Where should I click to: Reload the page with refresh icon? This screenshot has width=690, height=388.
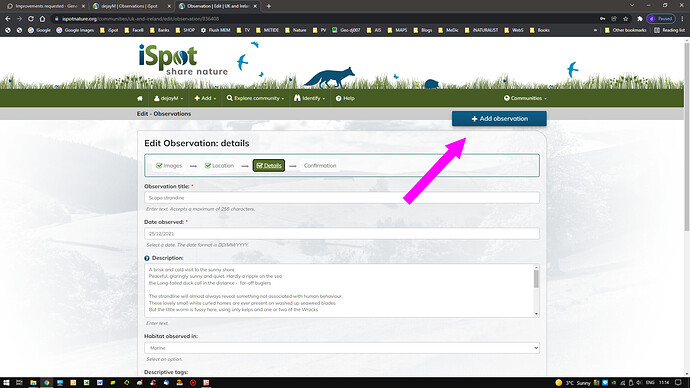(x=31, y=19)
